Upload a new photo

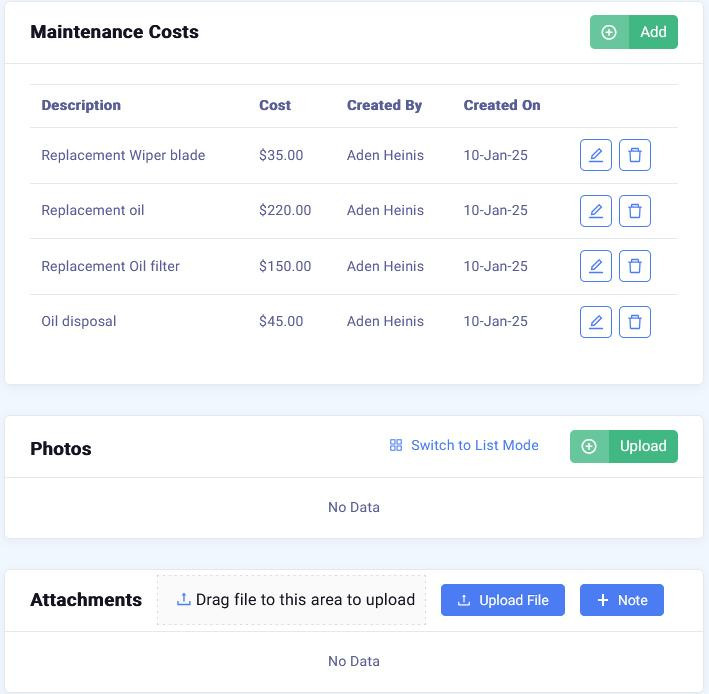tap(624, 447)
